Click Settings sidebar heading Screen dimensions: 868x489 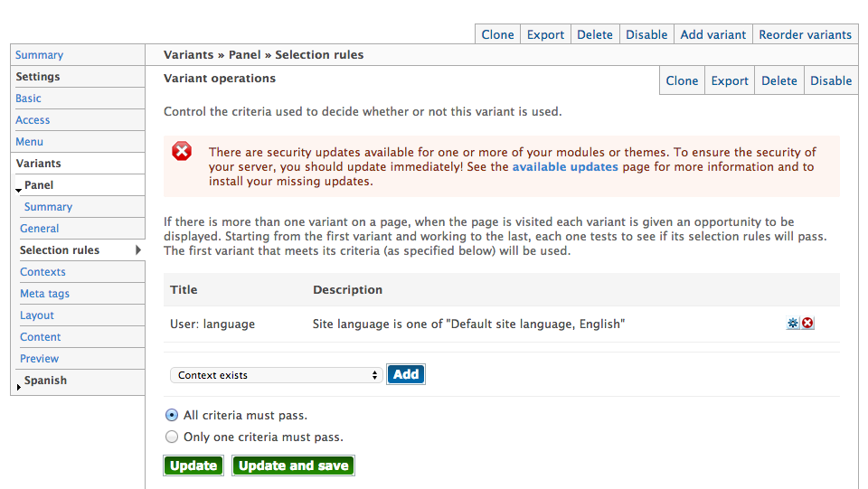pos(38,77)
